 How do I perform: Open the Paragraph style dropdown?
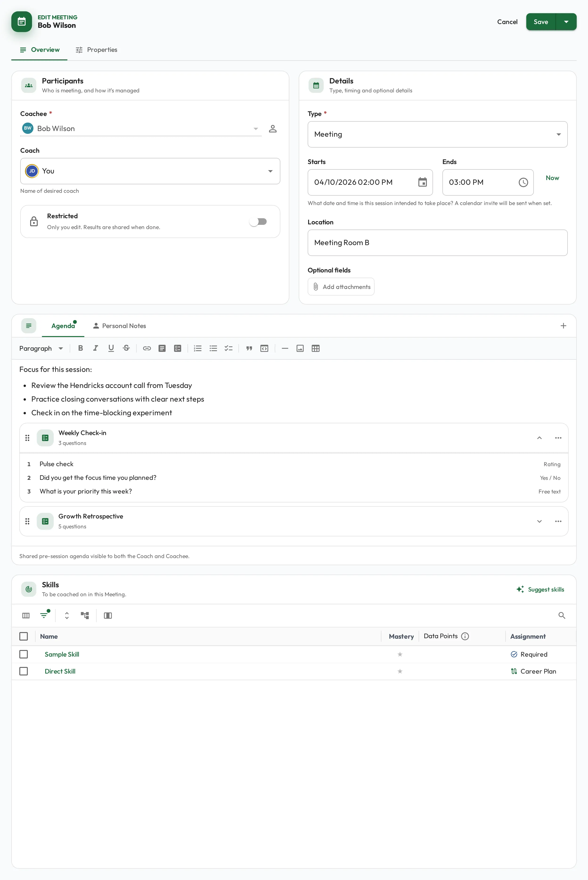(x=41, y=349)
